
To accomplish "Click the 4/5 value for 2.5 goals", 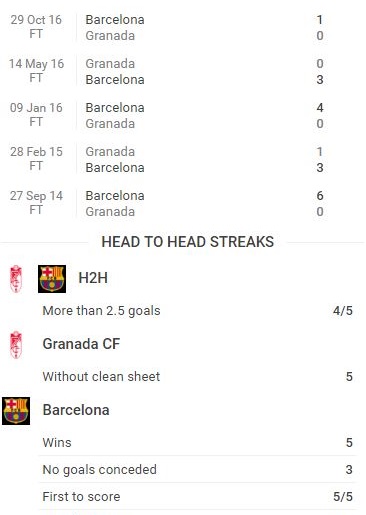I will (x=343, y=311).
